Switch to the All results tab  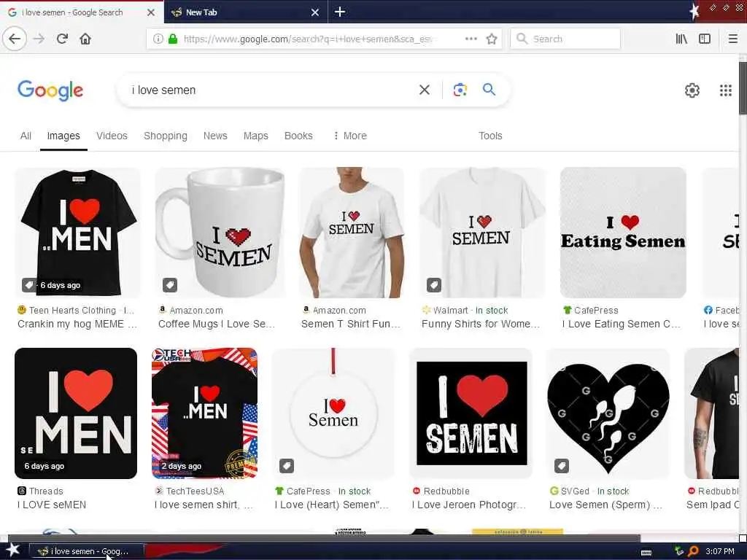tap(26, 136)
